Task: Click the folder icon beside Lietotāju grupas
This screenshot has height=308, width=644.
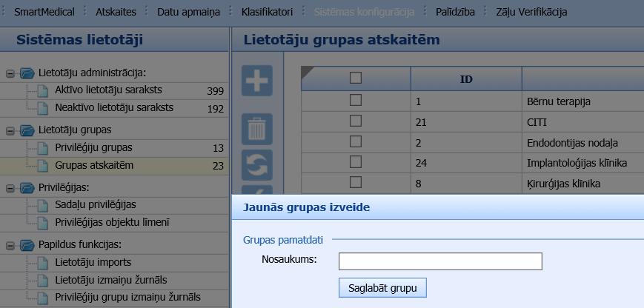Action: [27, 130]
